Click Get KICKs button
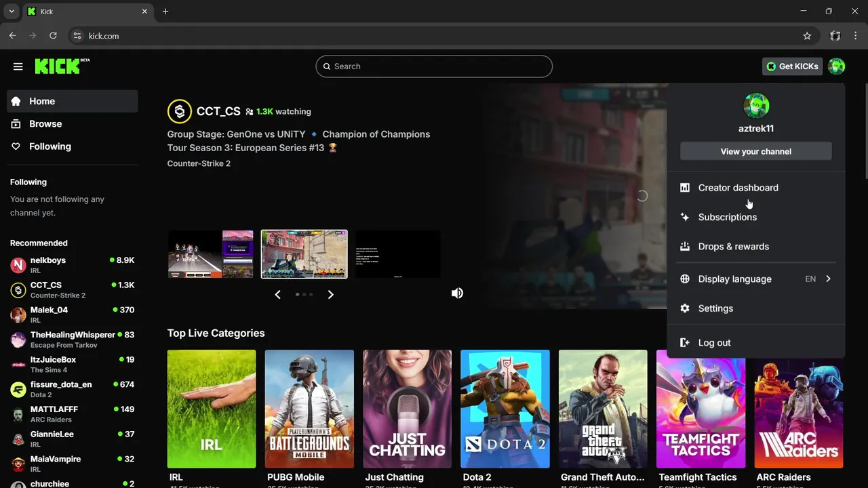Viewport: 868px width, 488px height. pos(792,66)
